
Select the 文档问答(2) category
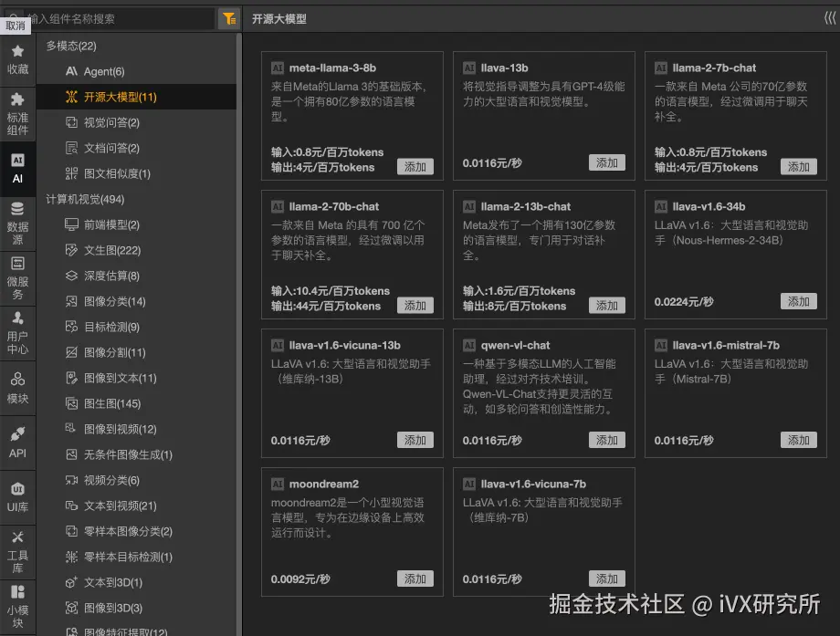137,148
